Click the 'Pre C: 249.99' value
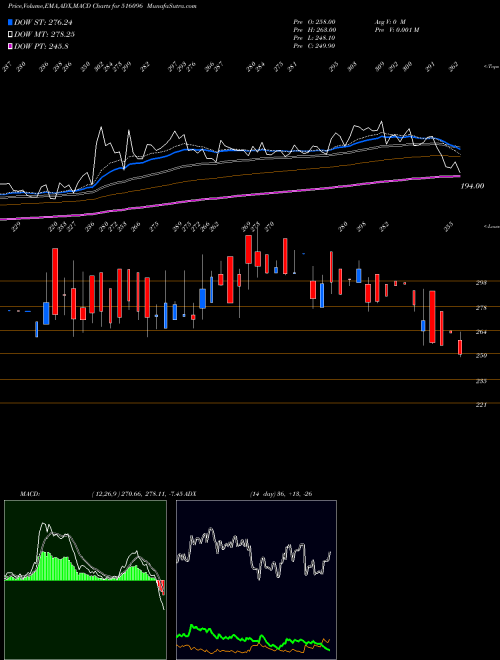Image resolution: width=500 pixels, height=660 pixels. [x=314, y=46]
